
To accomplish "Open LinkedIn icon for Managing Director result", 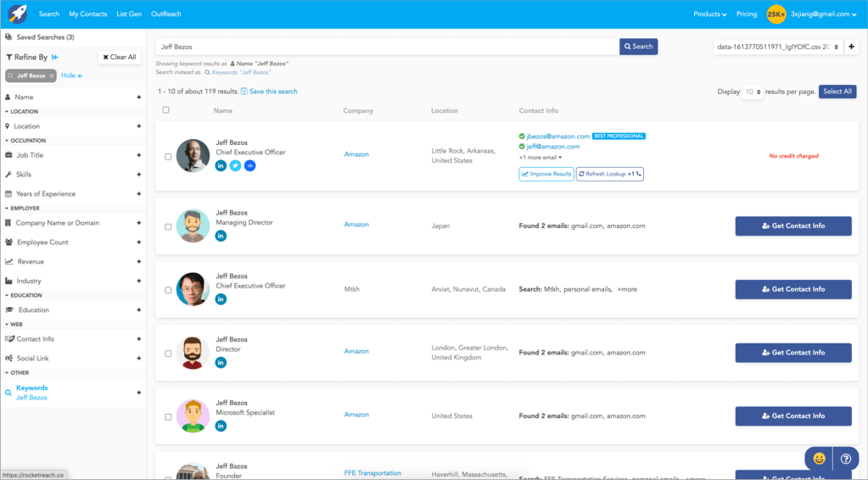I will click(221, 236).
